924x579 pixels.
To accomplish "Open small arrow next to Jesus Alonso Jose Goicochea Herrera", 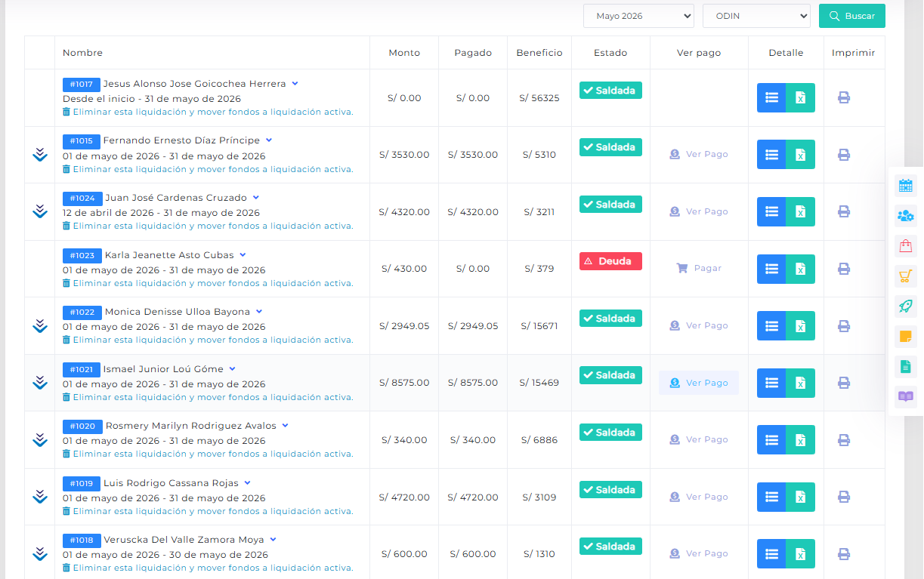I will click(x=295, y=84).
